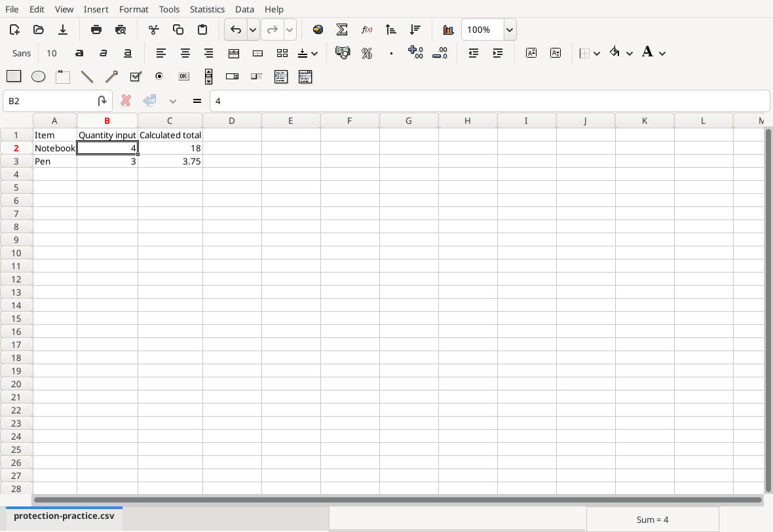Print the current file
The height and width of the screenshot is (532, 773).
tap(96, 29)
